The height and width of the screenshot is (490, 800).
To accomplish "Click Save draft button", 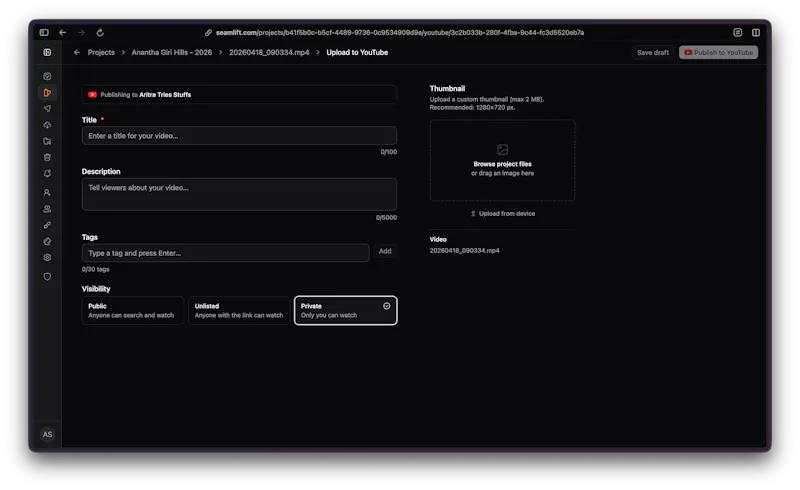I will tap(653, 52).
